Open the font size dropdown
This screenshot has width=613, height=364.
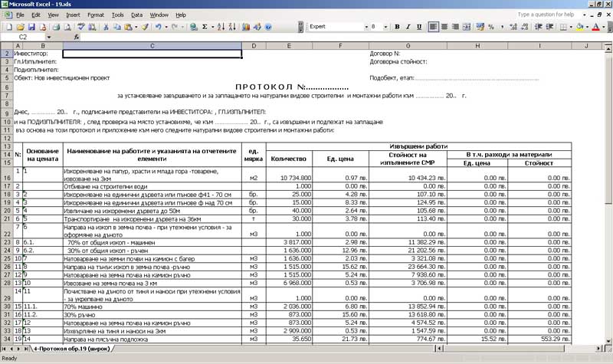pos(385,27)
